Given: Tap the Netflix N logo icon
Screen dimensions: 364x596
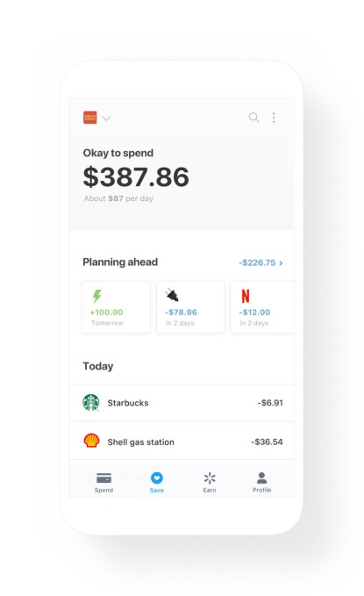Looking at the screenshot, I should (x=246, y=296).
